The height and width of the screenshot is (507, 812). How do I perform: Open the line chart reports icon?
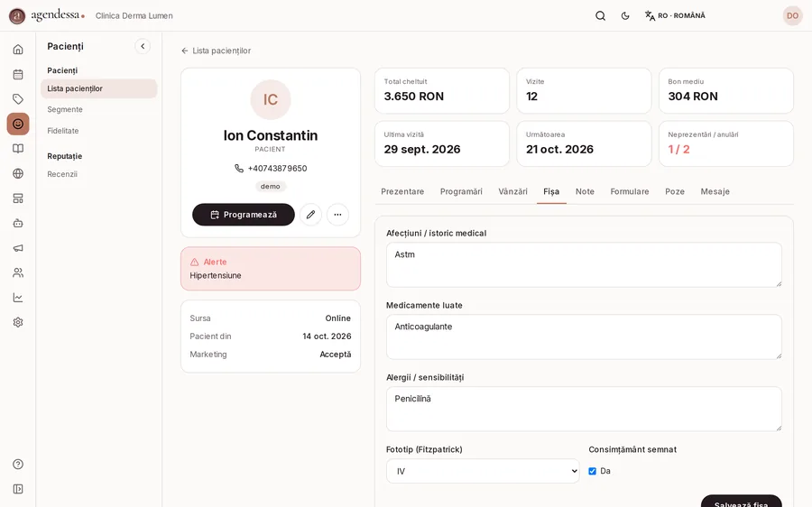pos(18,298)
